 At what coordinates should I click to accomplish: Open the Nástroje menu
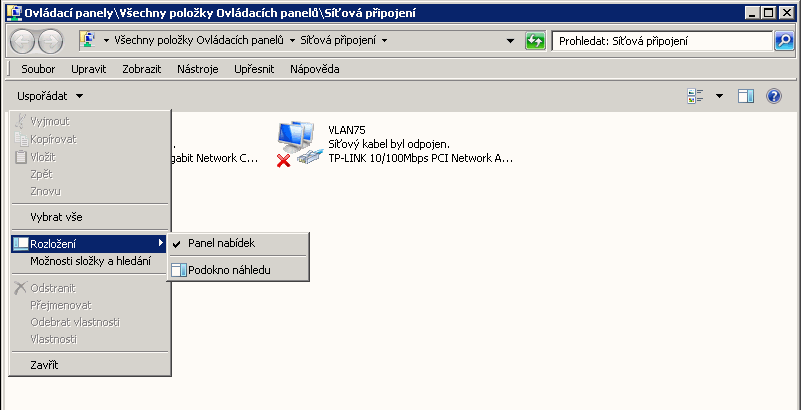pyautogui.click(x=197, y=69)
